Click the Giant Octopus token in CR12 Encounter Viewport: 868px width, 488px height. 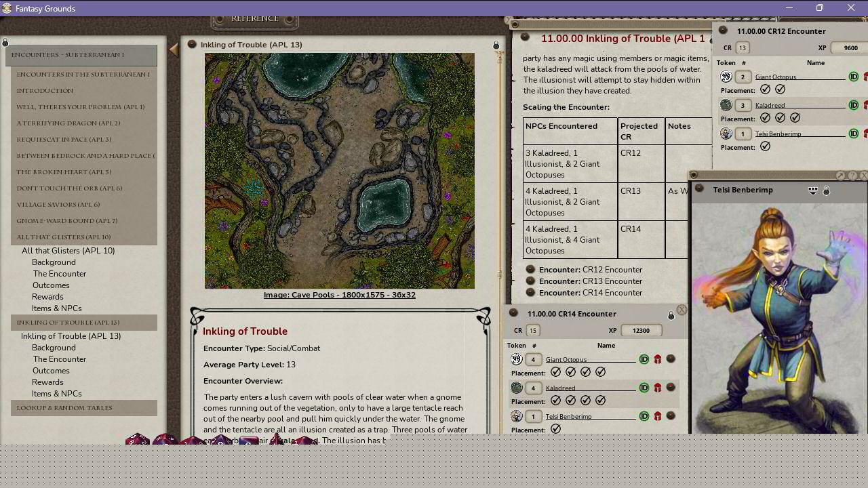(726, 77)
